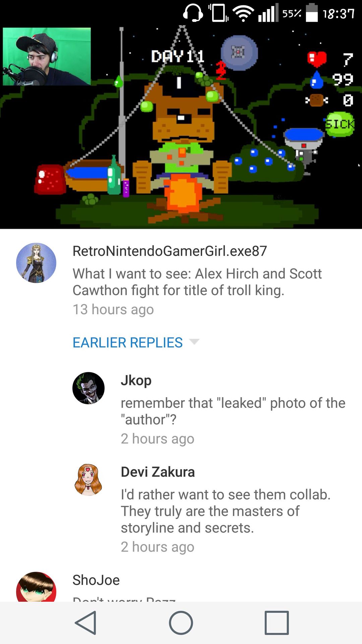Open recent apps with the square button
The height and width of the screenshot is (644, 362).
point(277,623)
